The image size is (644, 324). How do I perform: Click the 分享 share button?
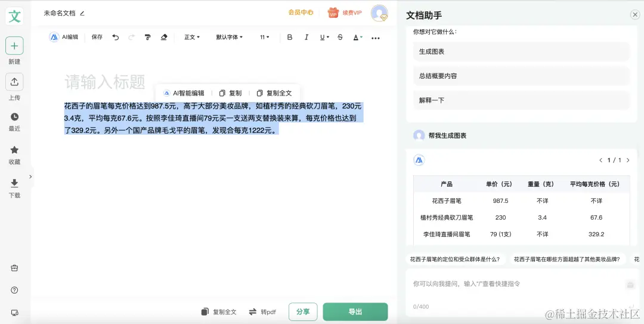tap(303, 311)
